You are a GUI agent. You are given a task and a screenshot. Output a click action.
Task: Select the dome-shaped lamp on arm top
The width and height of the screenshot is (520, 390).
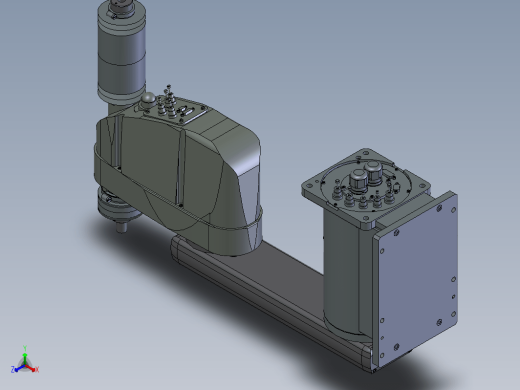(148, 99)
